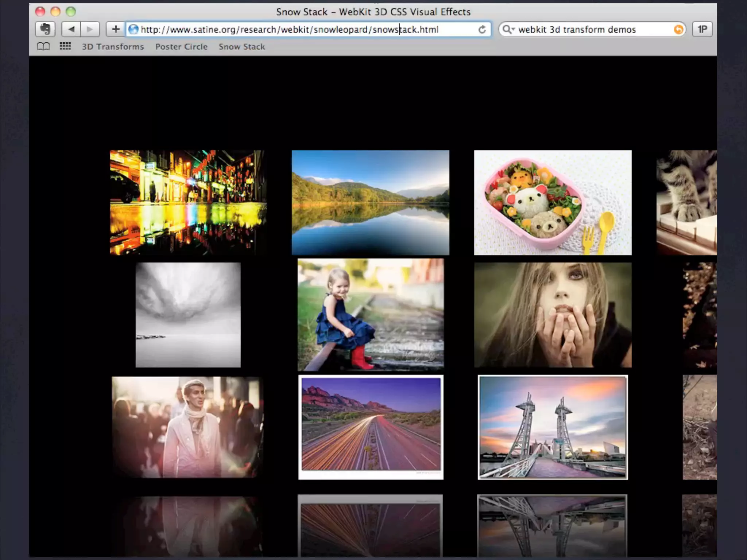
Task: Reload the page with the refresh icon
Action: [x=482, y=30]
